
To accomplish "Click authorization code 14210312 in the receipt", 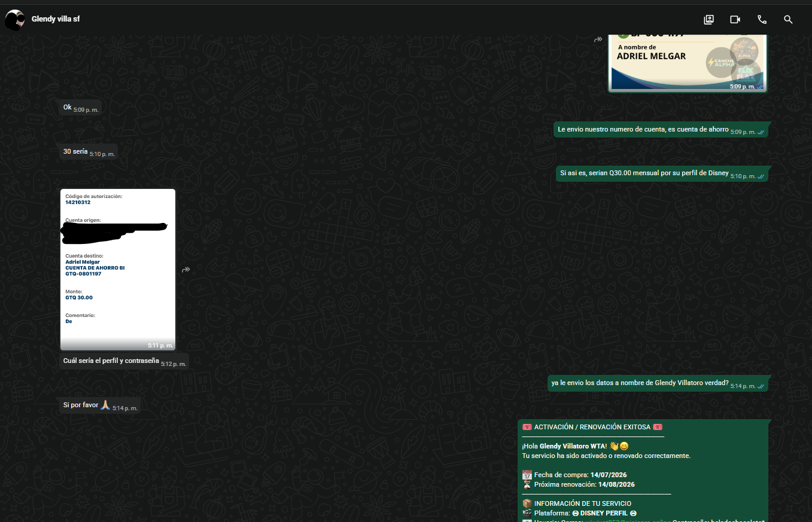I will (x=78, y=203).
